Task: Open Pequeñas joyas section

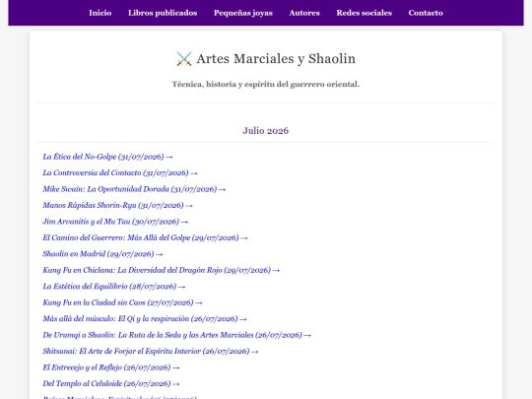Action: tap(243, 13)
